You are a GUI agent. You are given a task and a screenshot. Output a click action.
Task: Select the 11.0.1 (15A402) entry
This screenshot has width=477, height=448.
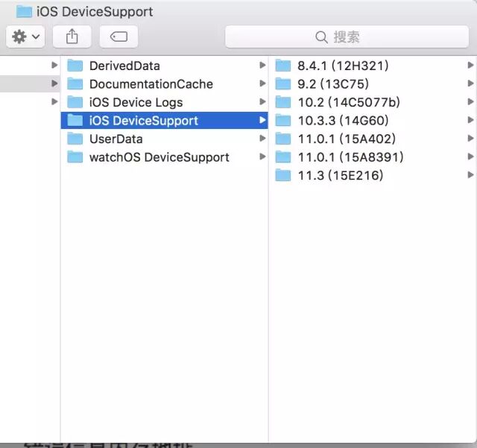click(347, 139)
